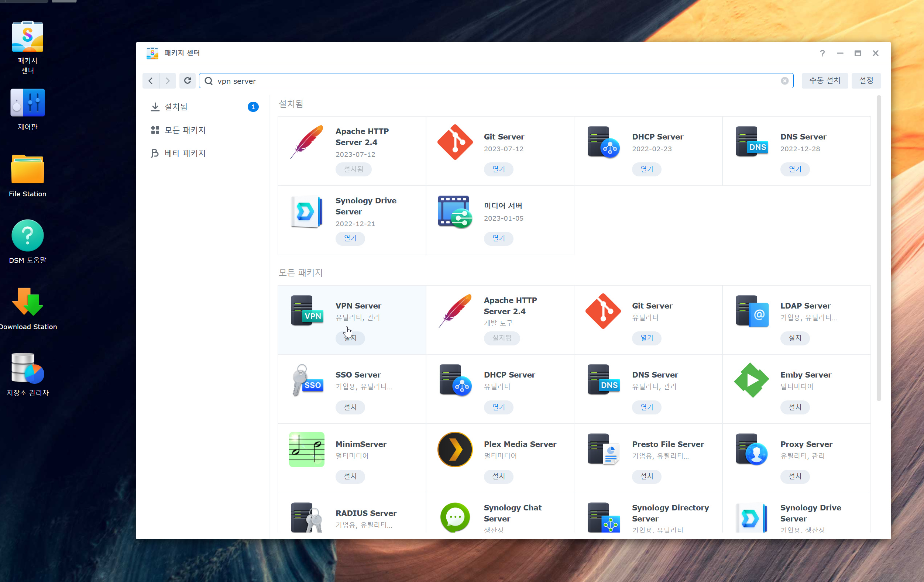Install the VPN Server package

(x=350, y=338)
